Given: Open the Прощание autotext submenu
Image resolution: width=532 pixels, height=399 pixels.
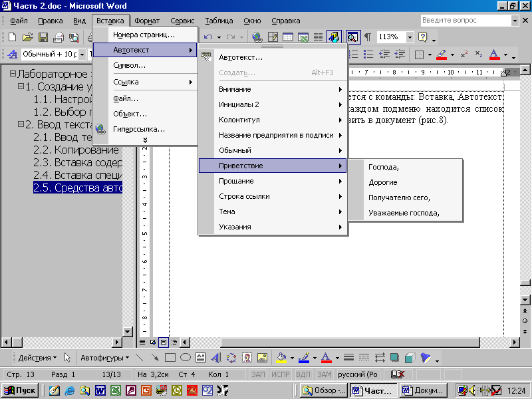Looking at the screenshot, I should pyautogui.click(x=273, y=181).
